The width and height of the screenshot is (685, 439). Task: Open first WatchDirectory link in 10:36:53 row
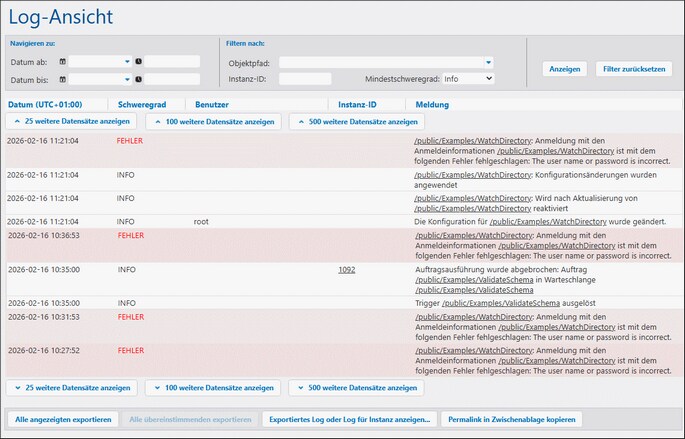tap(474, 235)
